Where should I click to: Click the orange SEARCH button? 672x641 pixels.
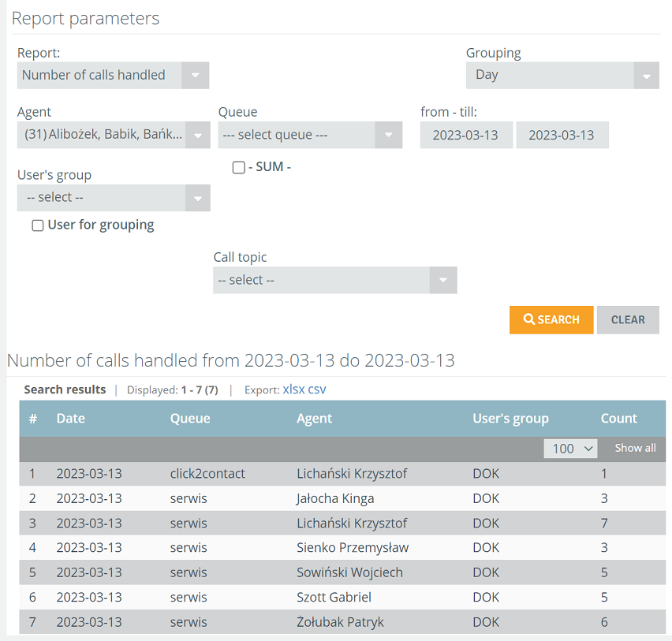click(x=551, y=319)
